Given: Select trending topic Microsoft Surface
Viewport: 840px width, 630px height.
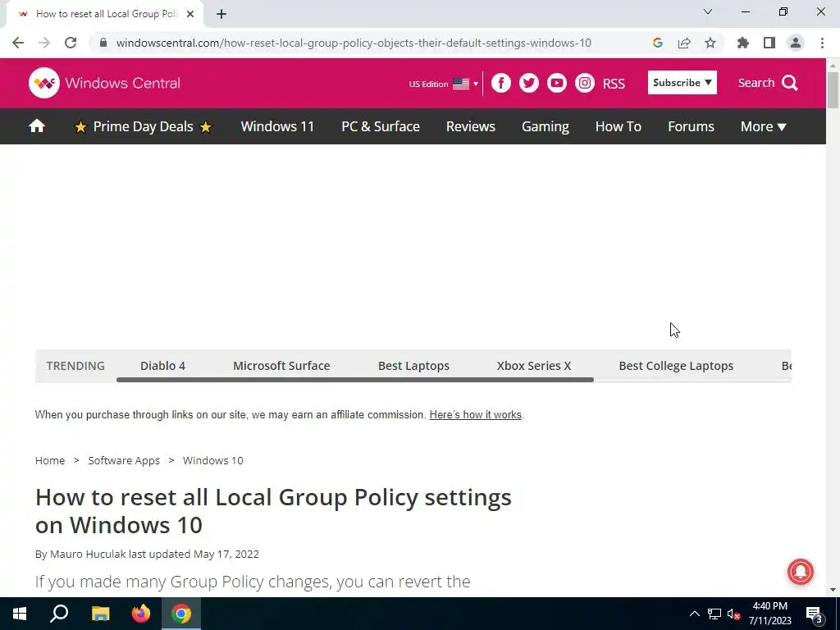Looking at the screenshot, I should click(281, 365).
